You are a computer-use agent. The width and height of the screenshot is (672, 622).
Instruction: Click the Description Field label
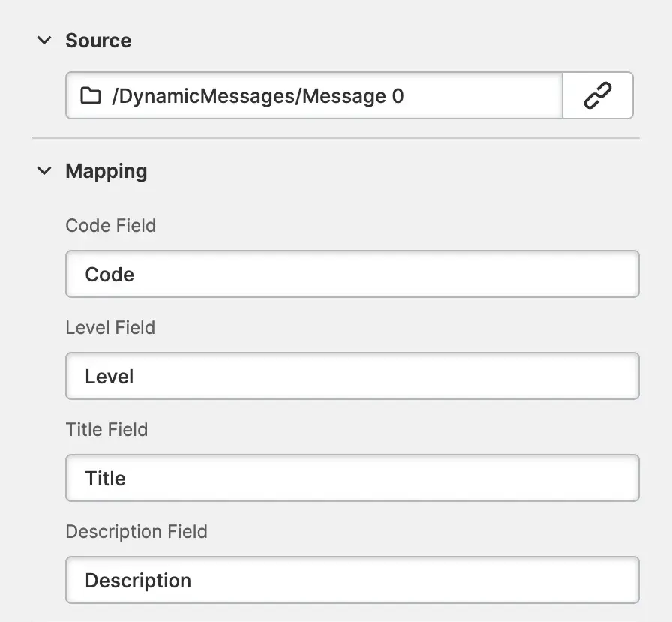[x=136, y=532]
